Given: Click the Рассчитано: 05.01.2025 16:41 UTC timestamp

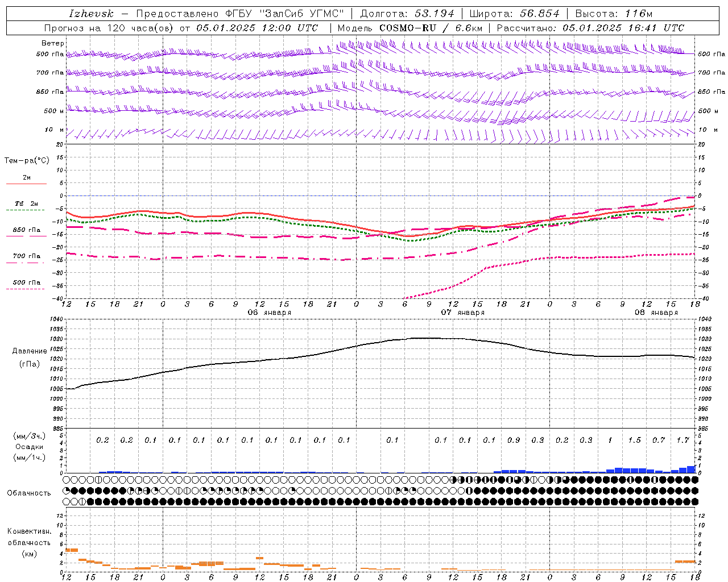Looking at the screenshot, I should [590, 28].
